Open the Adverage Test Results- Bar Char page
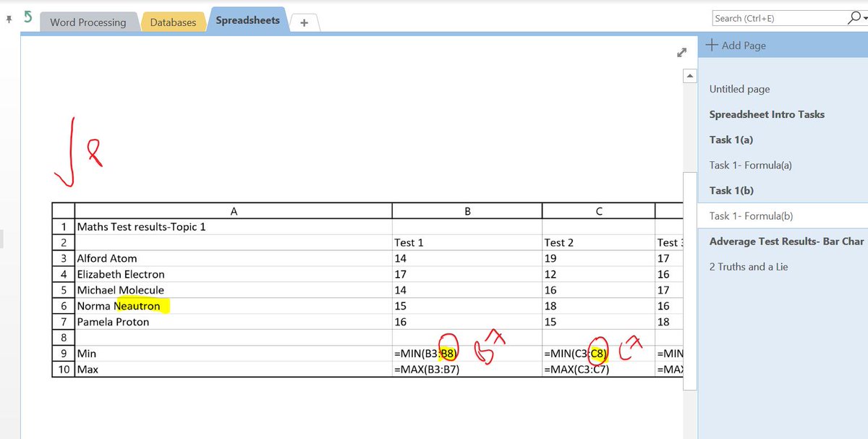The width and height of the screenshot is (868, 439). pos(786,241)
